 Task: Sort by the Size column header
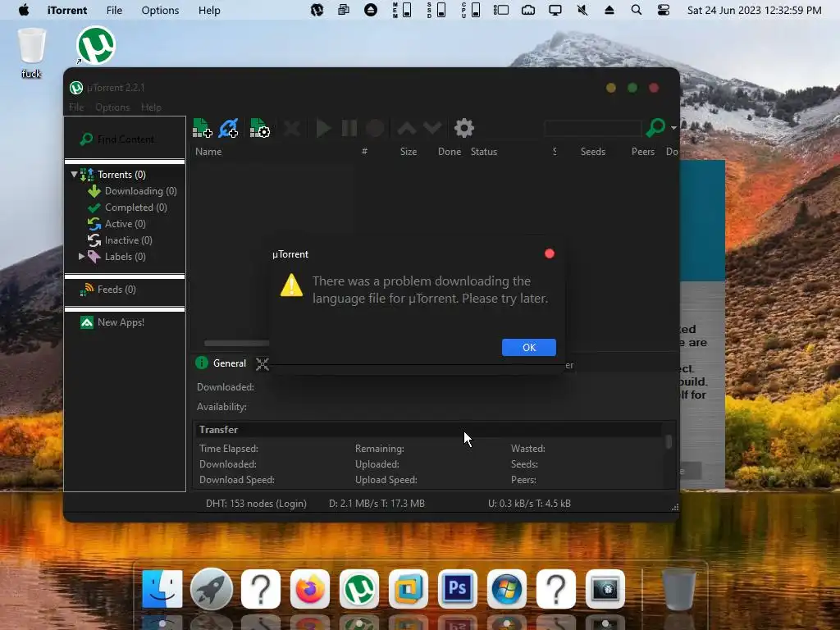coord(409,152)
